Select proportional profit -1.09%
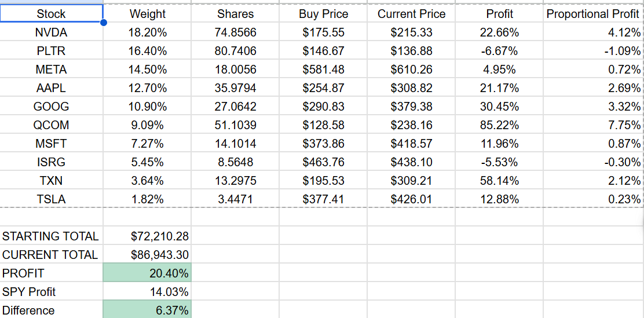This screenshot has width=644, height=318. click(x=593, y=51)
